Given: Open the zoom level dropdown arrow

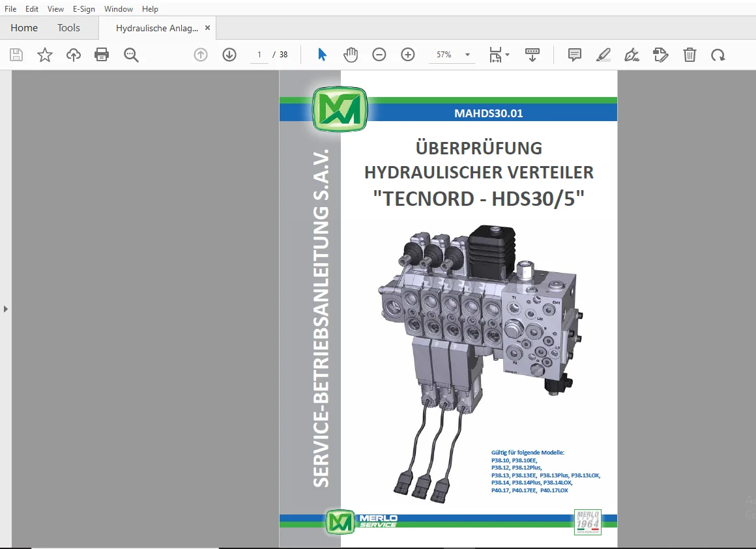Looking at the screenshot, I should [x=467, y=55].
